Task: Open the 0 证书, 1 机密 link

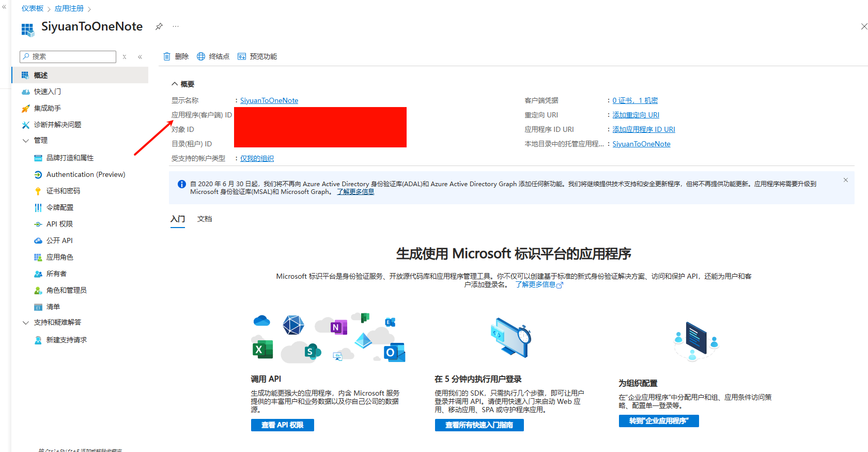Action: [635, 100]
